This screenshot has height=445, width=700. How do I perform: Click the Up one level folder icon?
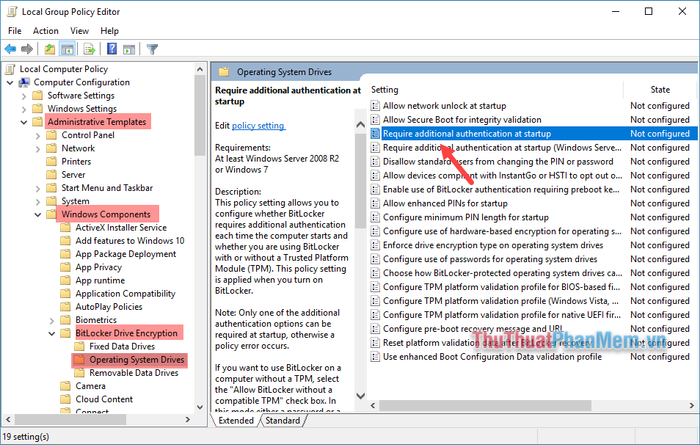click(x=50, y=49)
